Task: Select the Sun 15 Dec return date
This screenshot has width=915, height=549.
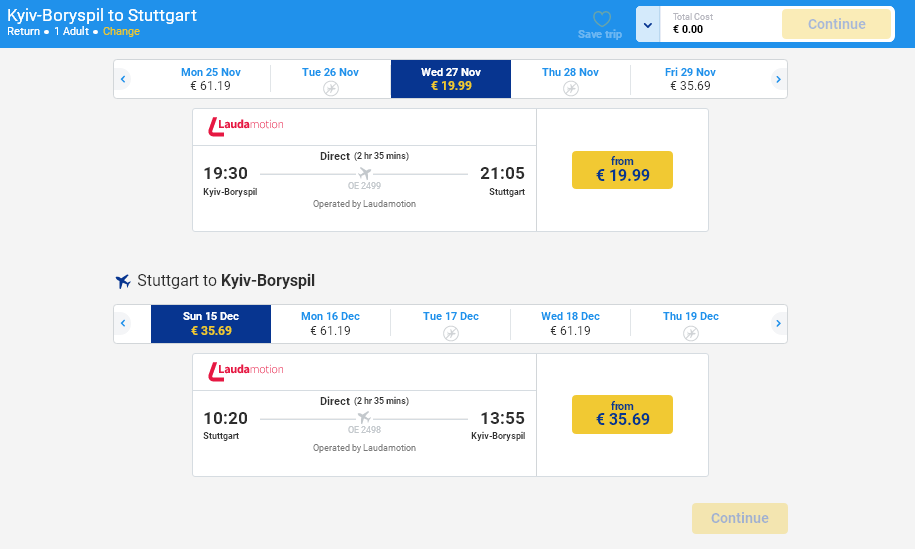Action: point(211,323)
